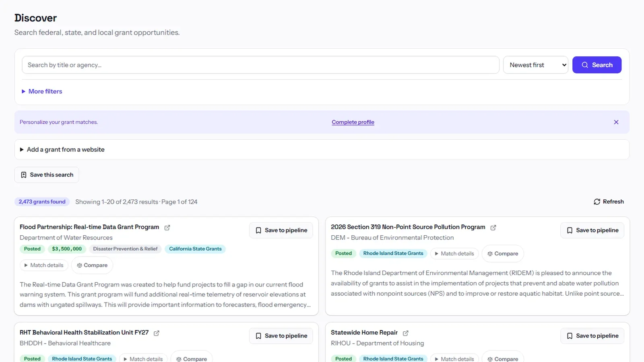This screenshot has height=362, width=644.
Task: Expand More filters
Action: 42,91
